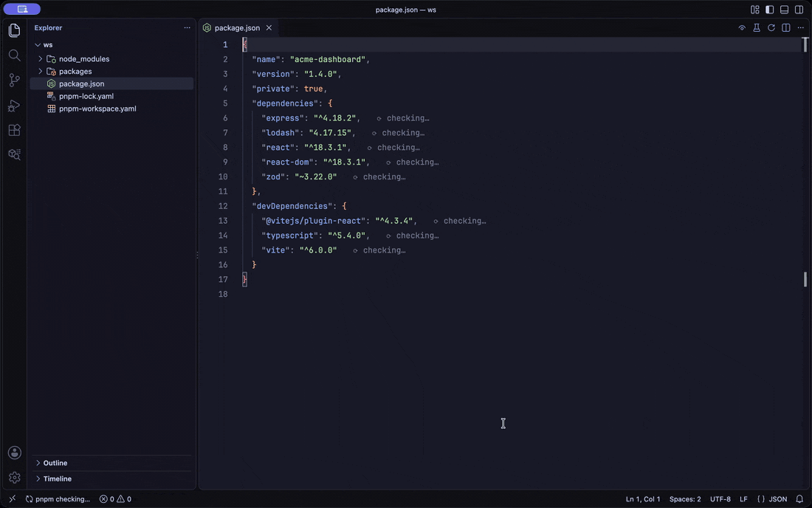The width and height of the screenshot is (812, 508).
Task: Click the "devDependencies" key
Action: (292, 206)
